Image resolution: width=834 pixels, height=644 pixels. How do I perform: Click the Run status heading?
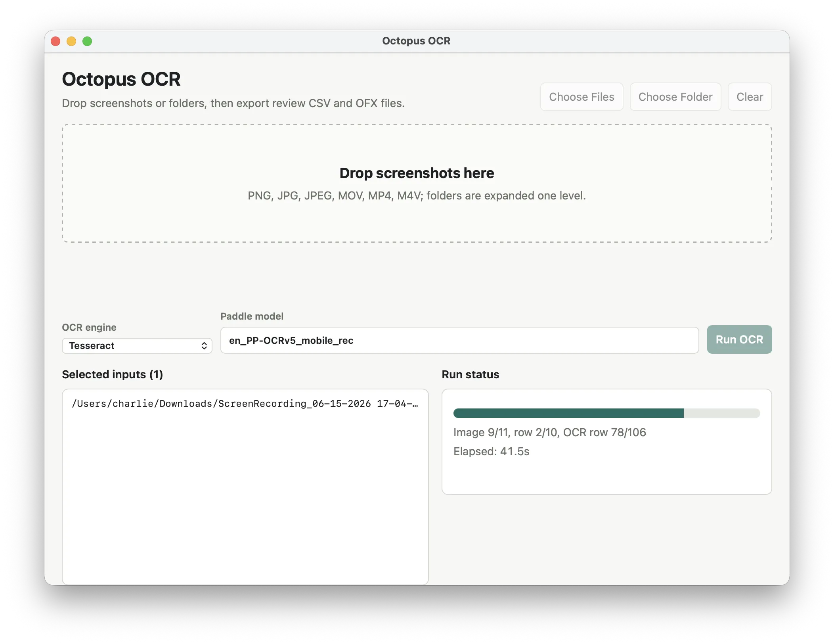click(x=470, y=374)
